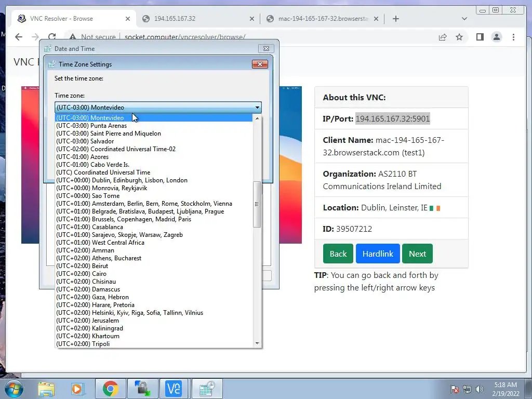This screenshot has height=399, width=532.
Task: Click the time zone list scroll-down arrow
Action: pyautogui.click(x=257, y=343)
